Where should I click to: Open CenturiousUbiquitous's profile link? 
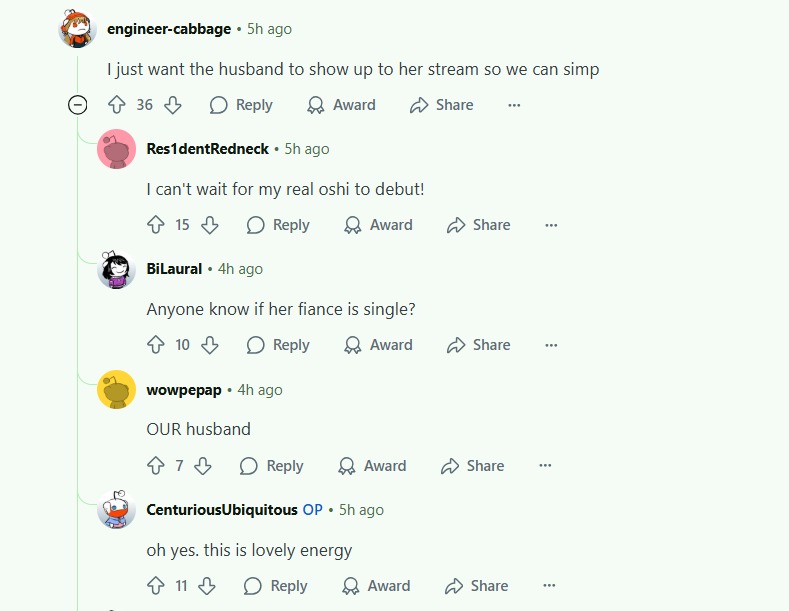click(x=222, y=510)
